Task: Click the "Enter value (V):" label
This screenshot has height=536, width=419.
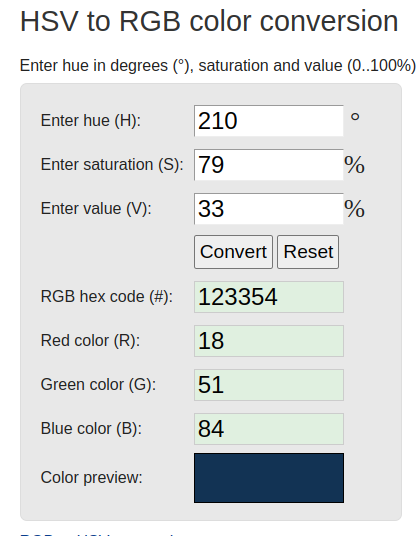Action: pyautogui.click(x=96, y=209)
